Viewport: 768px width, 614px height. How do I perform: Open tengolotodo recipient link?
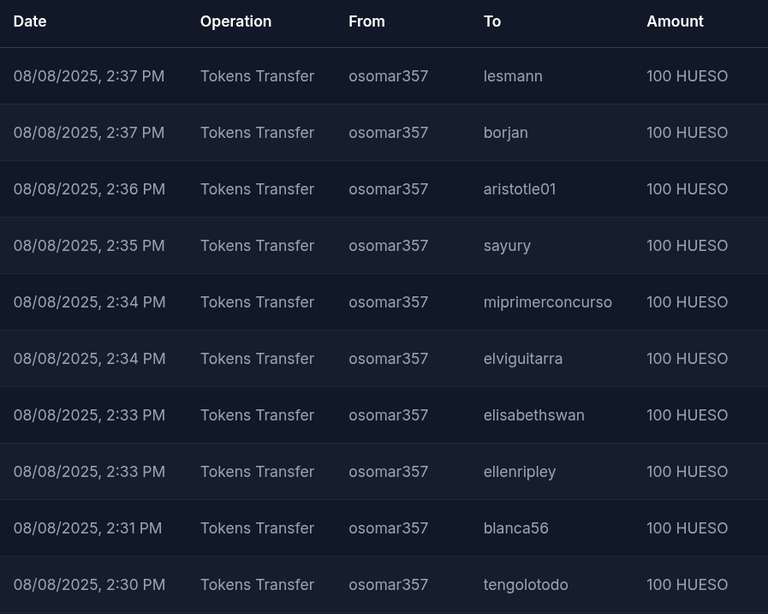525,585
